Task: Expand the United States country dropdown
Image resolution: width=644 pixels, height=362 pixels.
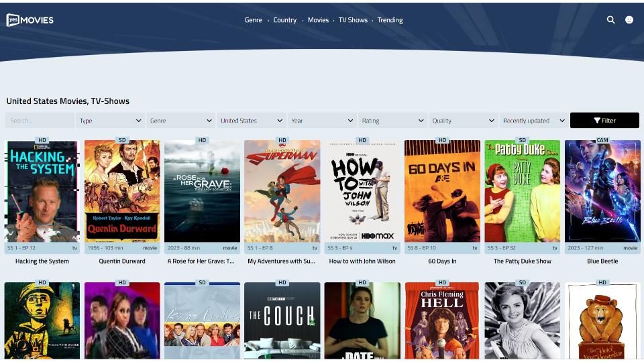Action: [252, 121]
